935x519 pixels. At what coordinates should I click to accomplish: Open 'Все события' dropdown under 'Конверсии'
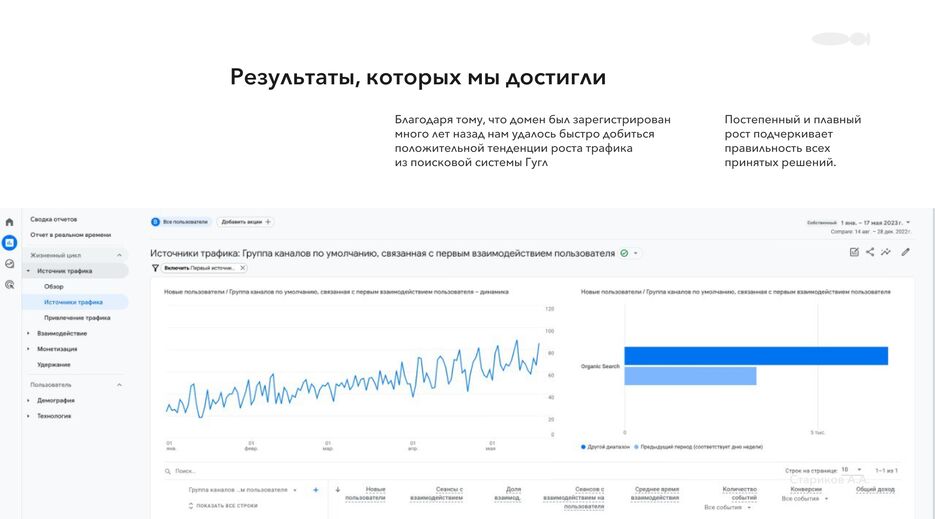(x=805, y=499)
